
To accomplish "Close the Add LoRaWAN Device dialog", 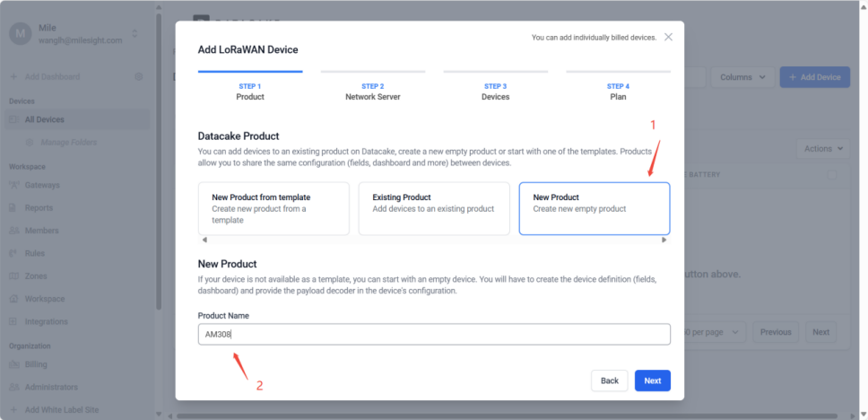I will click(668, 37).
